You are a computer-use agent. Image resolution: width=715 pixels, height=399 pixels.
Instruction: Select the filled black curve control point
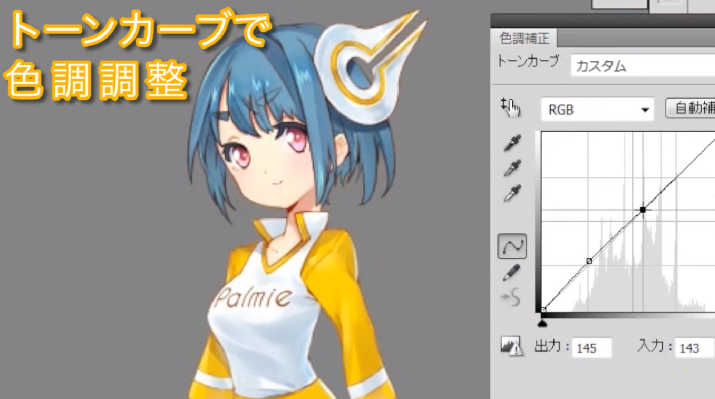[642, 210]
